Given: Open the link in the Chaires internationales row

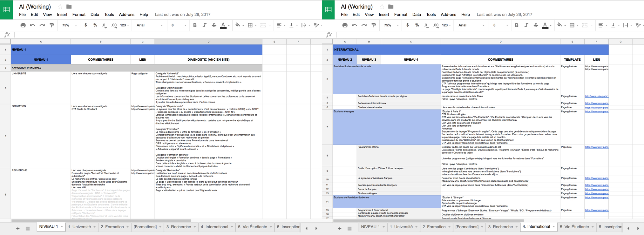Looking at the screenshot, I should pyautogui.click(x=597, y=107).
